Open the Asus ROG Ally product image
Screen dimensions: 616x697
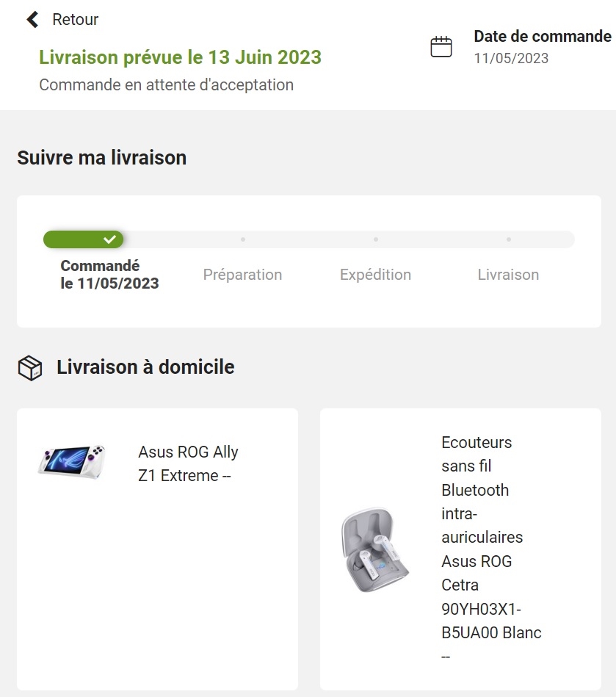[x=71, y=462]
